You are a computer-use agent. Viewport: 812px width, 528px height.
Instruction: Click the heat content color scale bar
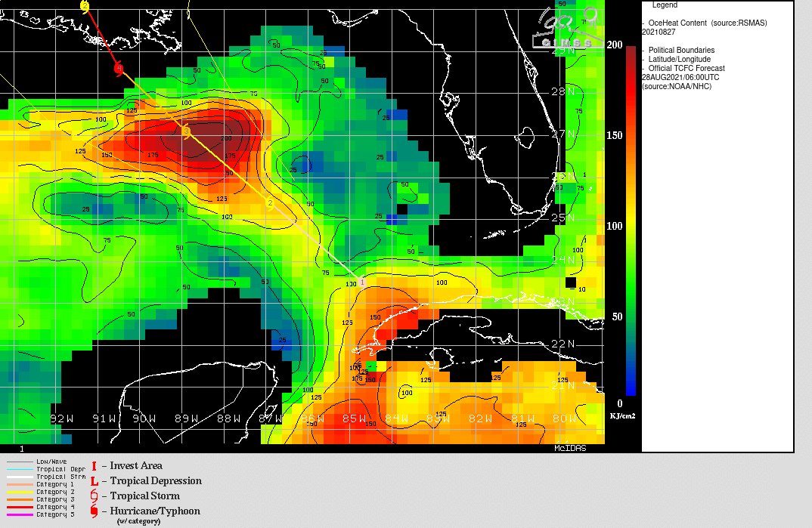(x=631, y=219)
